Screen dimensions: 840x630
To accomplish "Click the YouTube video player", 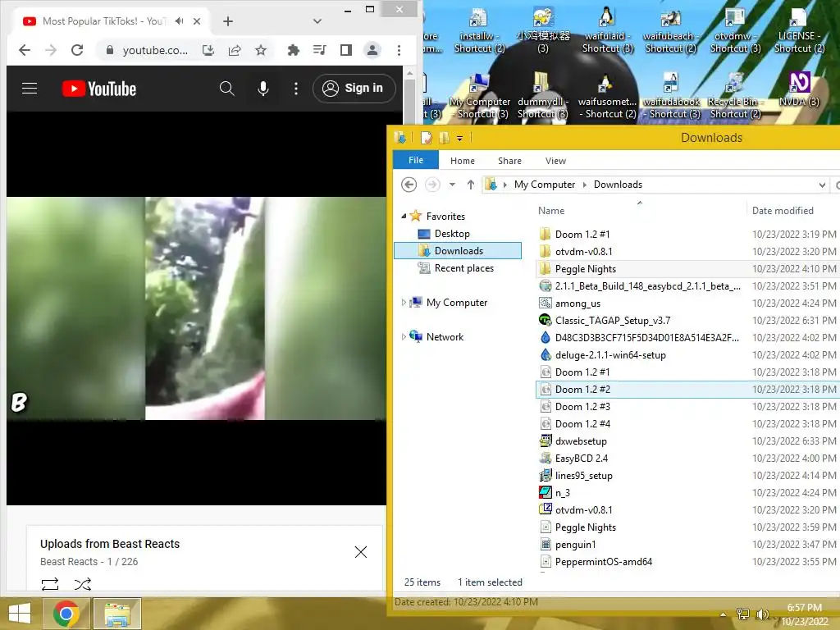I will pos(197,308).
